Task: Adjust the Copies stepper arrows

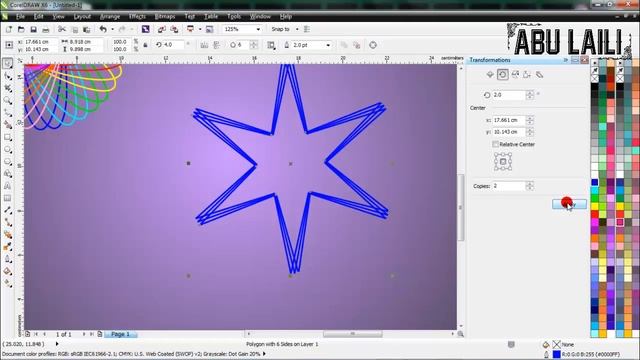Action: click(529, 186)
